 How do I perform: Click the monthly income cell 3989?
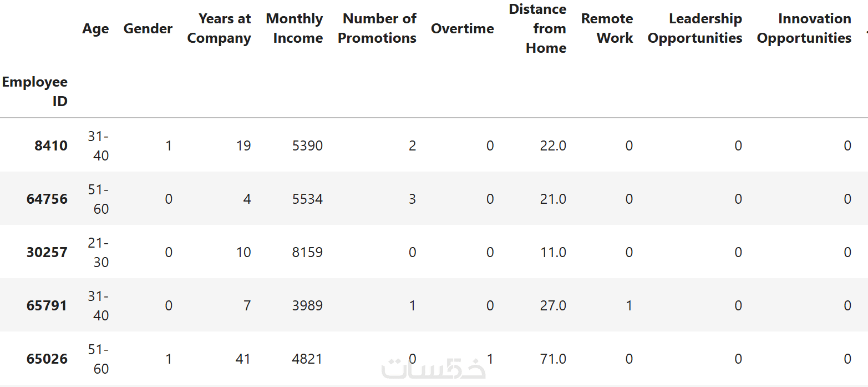pos(307,306)
